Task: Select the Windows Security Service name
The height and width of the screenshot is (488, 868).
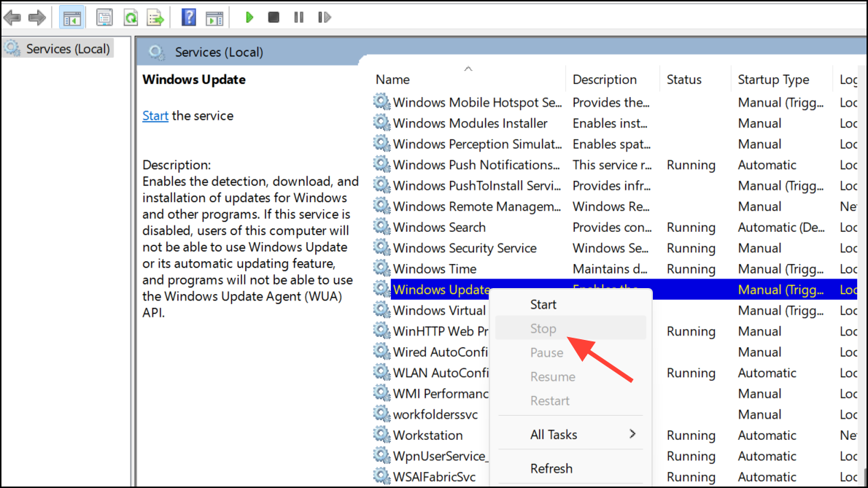Action: [465, 249]
